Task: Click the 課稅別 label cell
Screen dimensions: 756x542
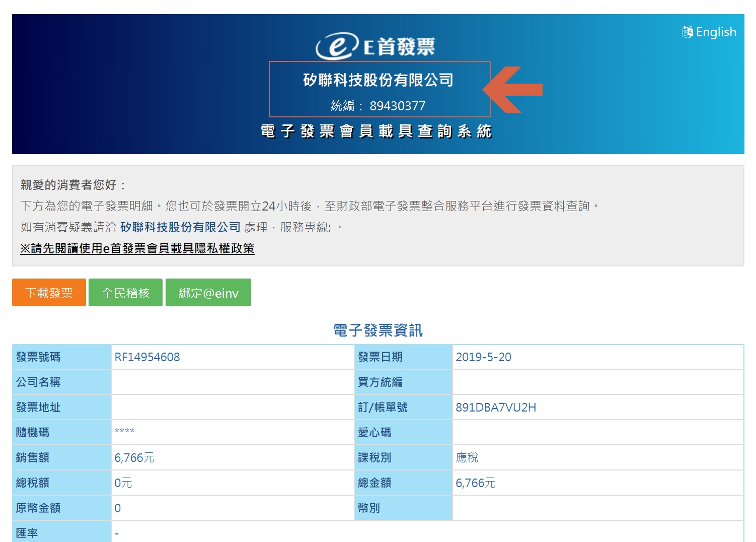Action: pyautogui.click(x=403, y=458)
